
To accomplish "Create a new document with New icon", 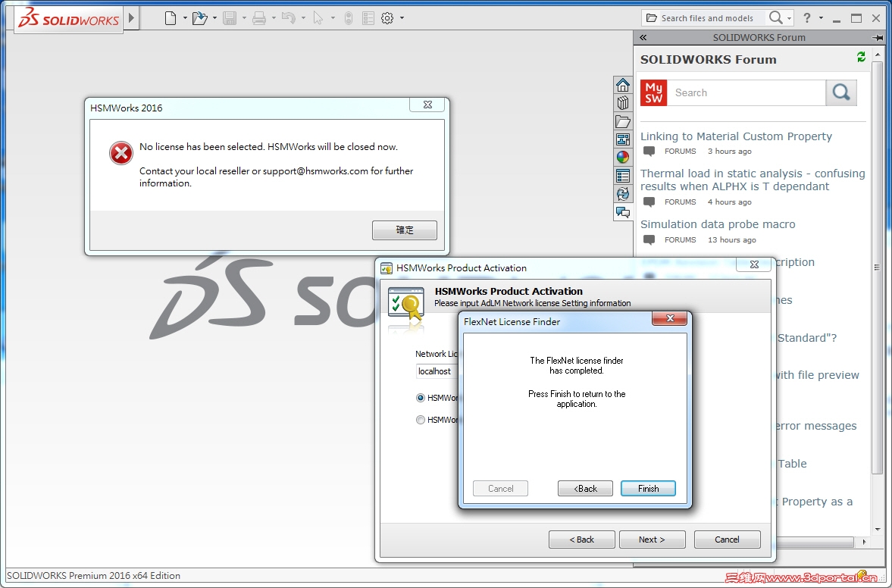I will [x=170, y=18].
